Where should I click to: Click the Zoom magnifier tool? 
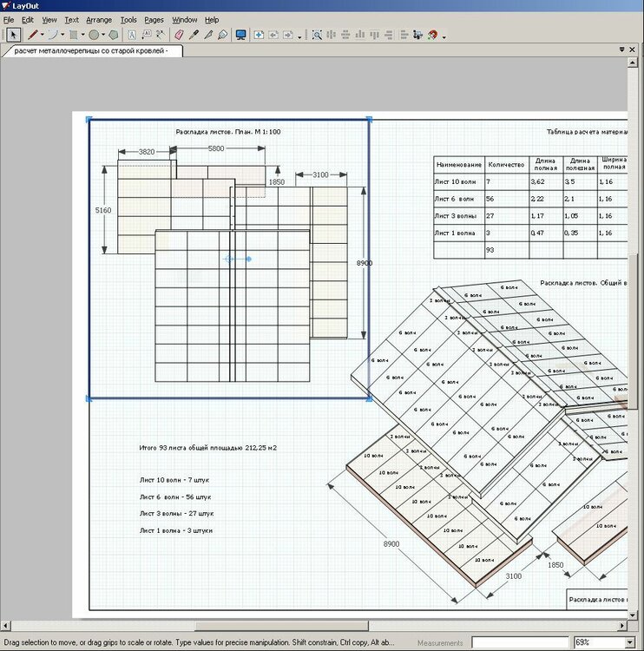pos(317,35)
